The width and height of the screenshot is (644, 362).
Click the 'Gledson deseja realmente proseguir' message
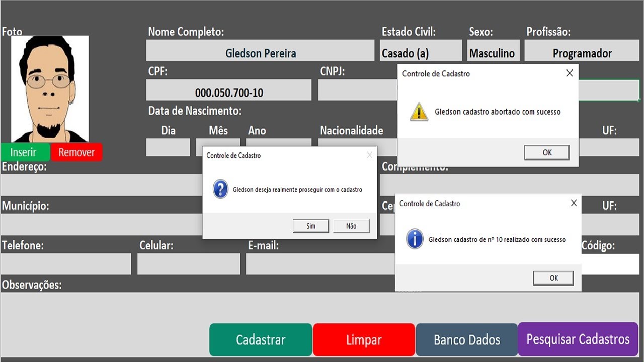point(297,190)
